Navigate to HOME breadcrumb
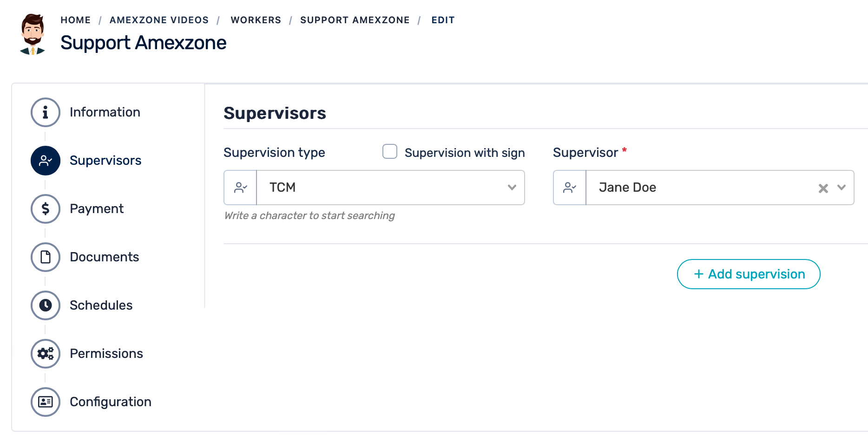 (x=75, y=20)
